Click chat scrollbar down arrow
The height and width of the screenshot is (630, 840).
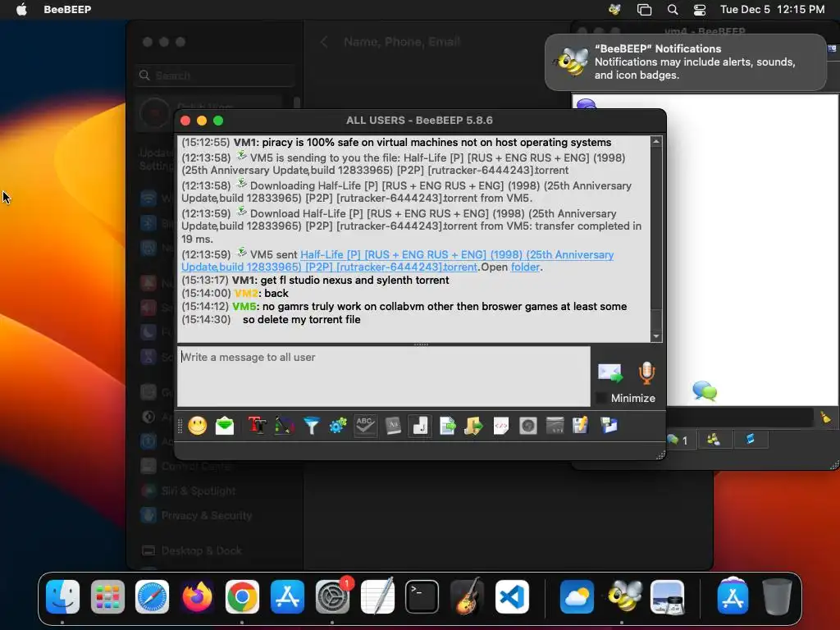pyautogui.click(x=656, y=336)
